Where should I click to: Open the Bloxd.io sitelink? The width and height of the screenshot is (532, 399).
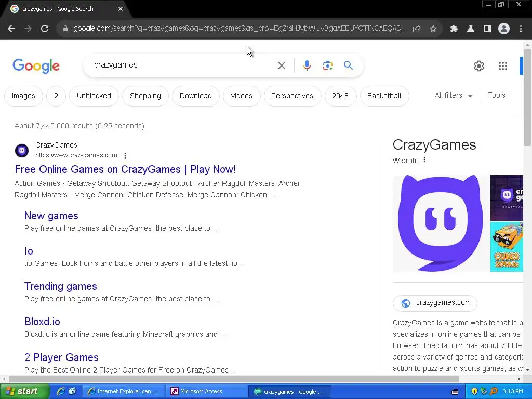[x=42, y=322]
